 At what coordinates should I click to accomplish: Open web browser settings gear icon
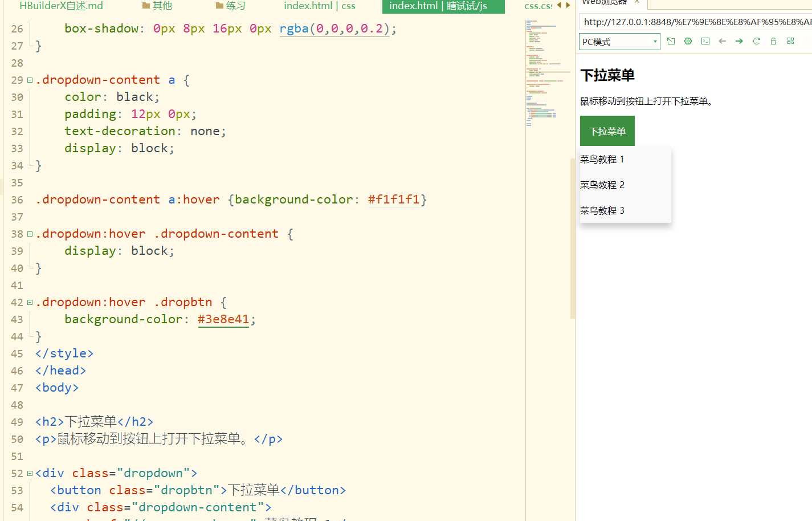tap(688, 41)
